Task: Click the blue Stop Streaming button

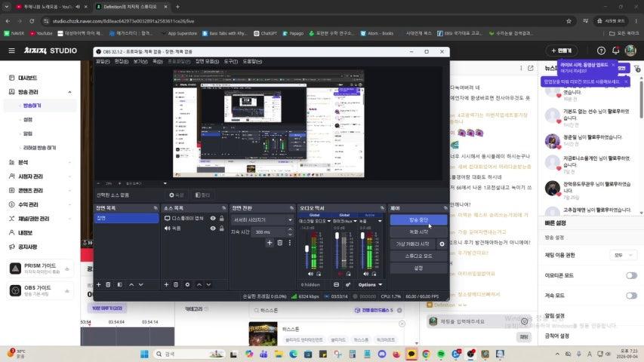Action: (x=418, y=220)
